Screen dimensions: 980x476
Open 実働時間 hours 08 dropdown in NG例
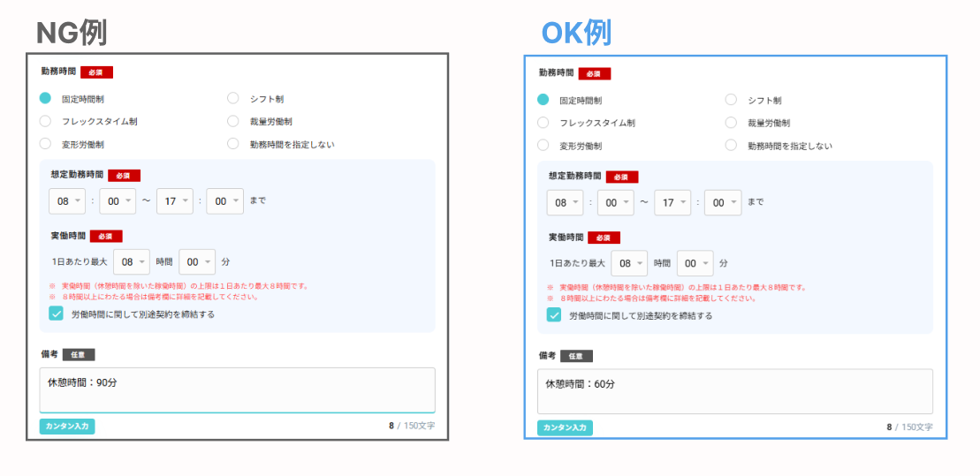click(132, 261)
